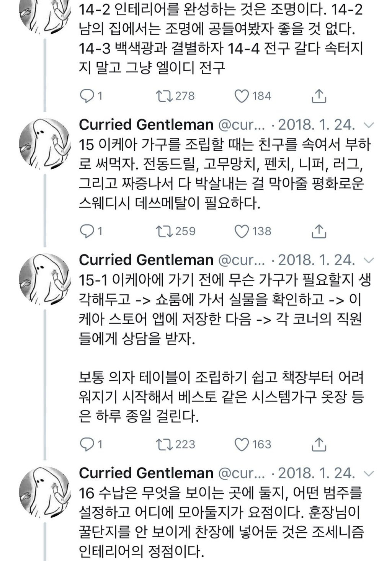This screenshot has height=561, width=392.
Task: Reply to the tweet numbered 15 about IKEA assembly
Action: click(x=87, y=231)
